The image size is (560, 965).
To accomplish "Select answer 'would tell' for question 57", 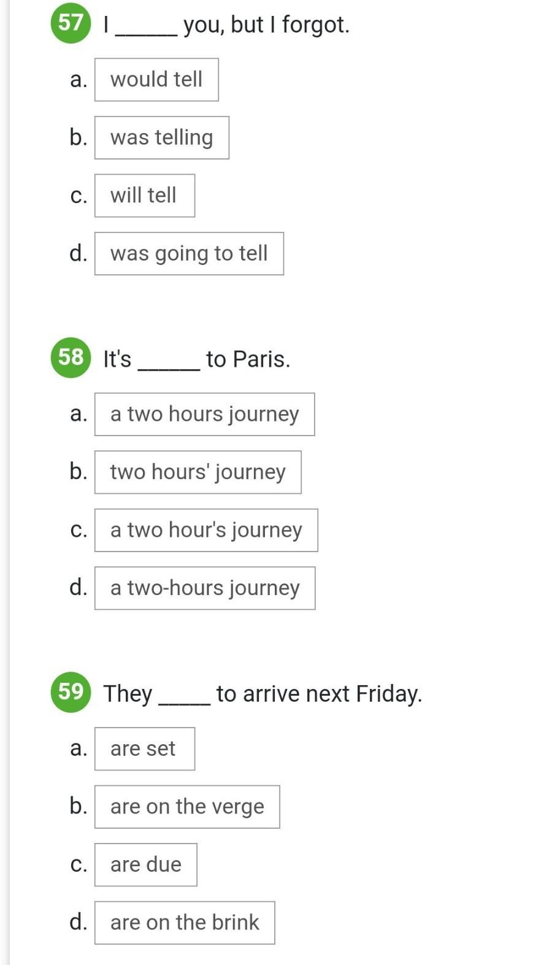I will (x=156, y=80).
